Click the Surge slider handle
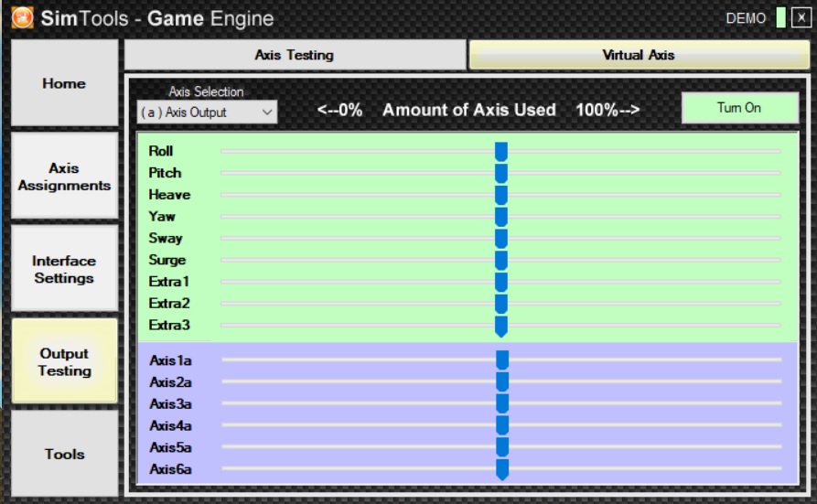Viewport: 817px width, 504px height. (500, 260)
